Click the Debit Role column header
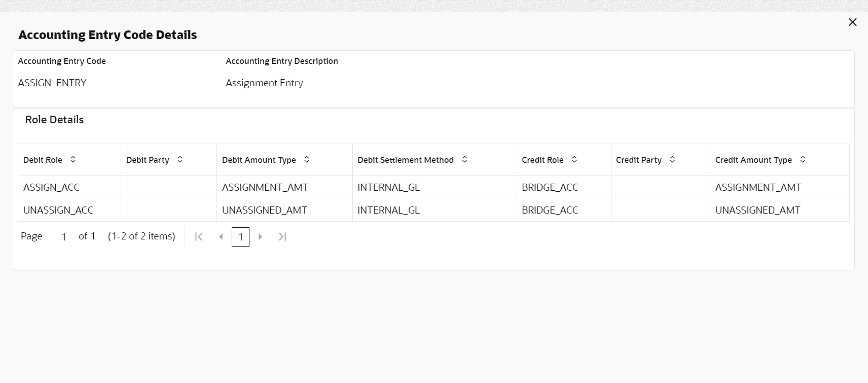The height and width of the screenshot is (383, 868). click(x=69, y=160)
